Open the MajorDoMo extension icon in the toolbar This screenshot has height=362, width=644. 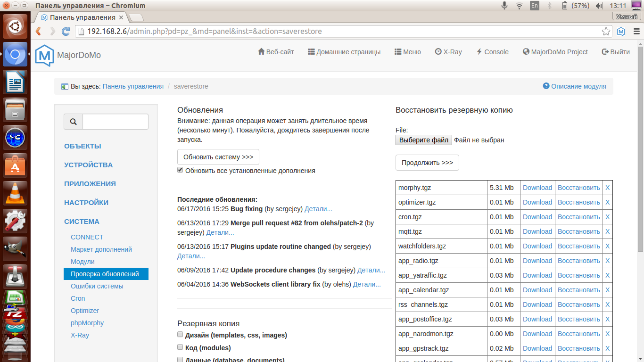pyautogui.click(x=621, y=32)
